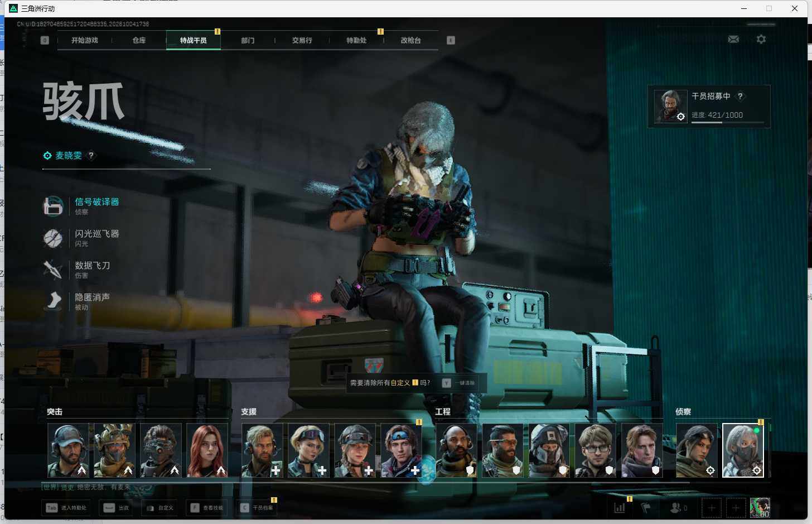The height and width of the screenshot is (524, 812).
Task: Click the 进入特勤处 button
Action: pyautogui.click(x=66, y=508)
